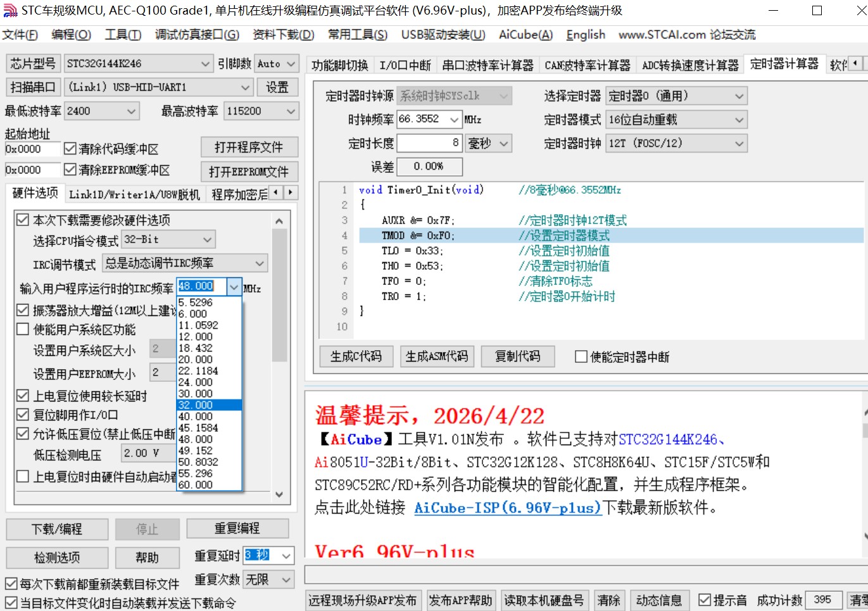868x611 pixels.
Task: Click the STC app icon in title bar
Action: (x=11, y=11)
